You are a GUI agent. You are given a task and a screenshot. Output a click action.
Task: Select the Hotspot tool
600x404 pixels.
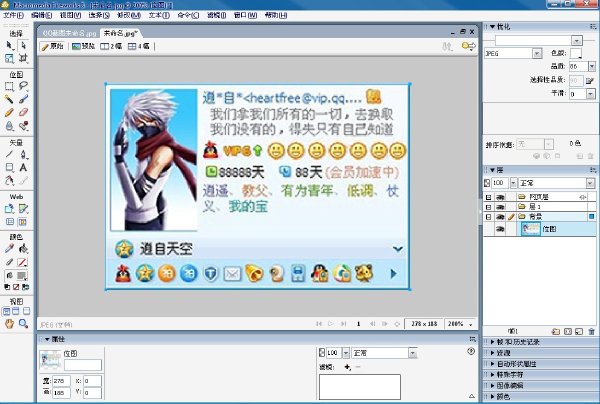click(x=10, y=209)
